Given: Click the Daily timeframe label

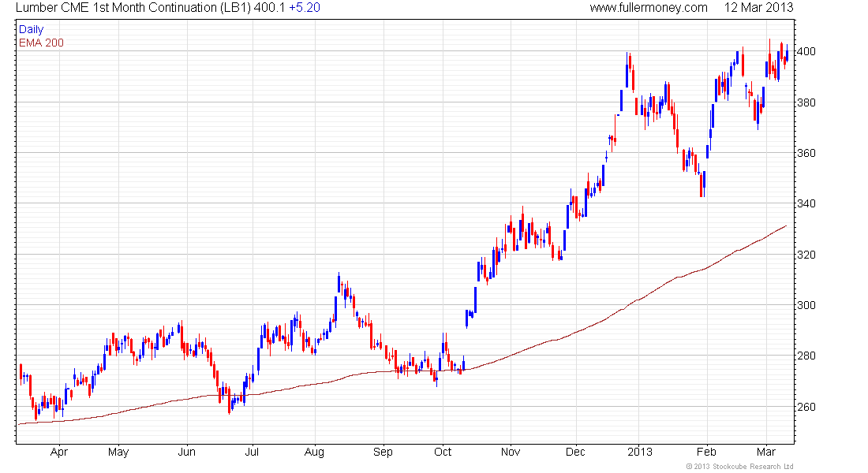Looking at the screenshot, I should 32,29.
